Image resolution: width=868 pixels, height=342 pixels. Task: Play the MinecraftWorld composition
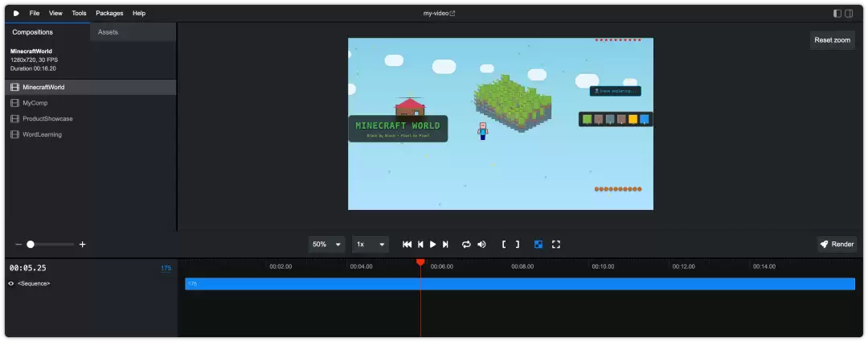[433, 245]
